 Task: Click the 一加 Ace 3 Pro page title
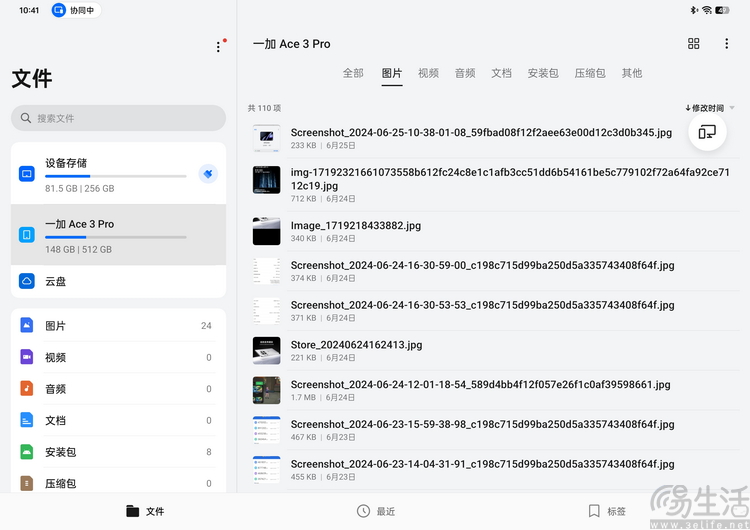(x=292, y=44)
